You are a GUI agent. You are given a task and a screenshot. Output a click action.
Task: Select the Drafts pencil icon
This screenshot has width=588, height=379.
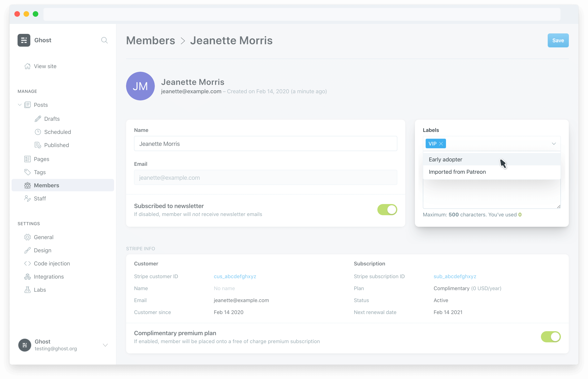(38, 119)
